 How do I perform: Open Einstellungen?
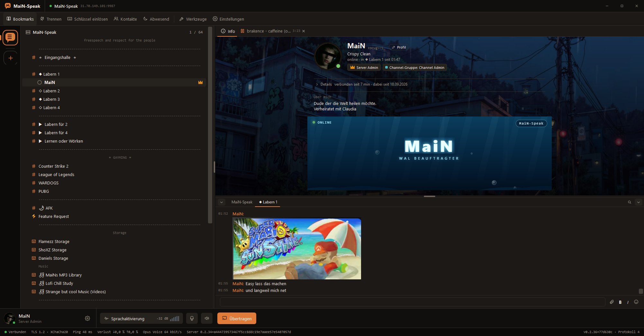[228, 19]
